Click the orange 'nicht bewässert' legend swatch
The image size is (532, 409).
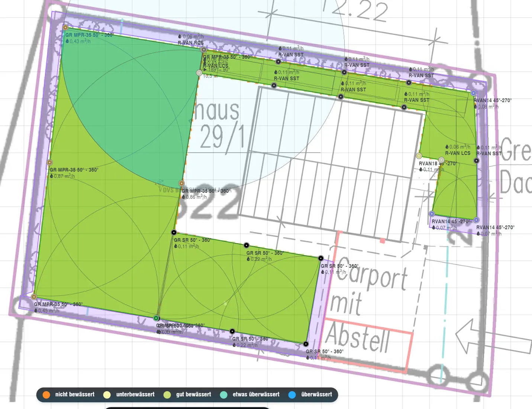point(46,395)
